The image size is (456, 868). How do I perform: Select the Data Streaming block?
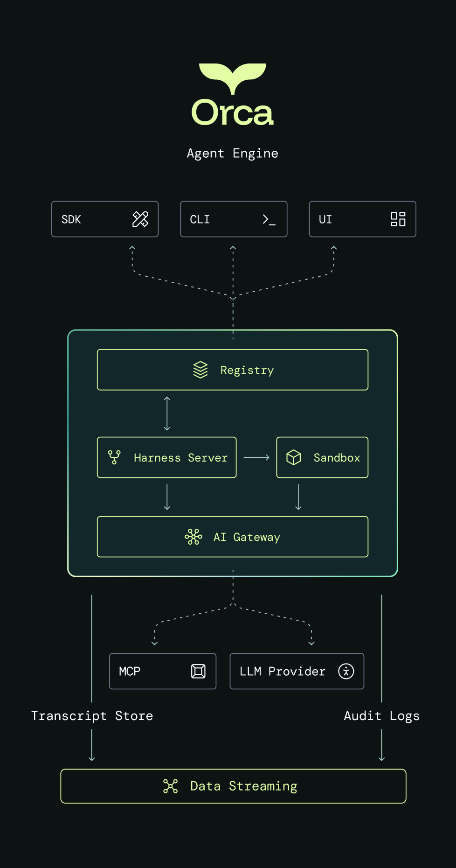click(234, 786)
